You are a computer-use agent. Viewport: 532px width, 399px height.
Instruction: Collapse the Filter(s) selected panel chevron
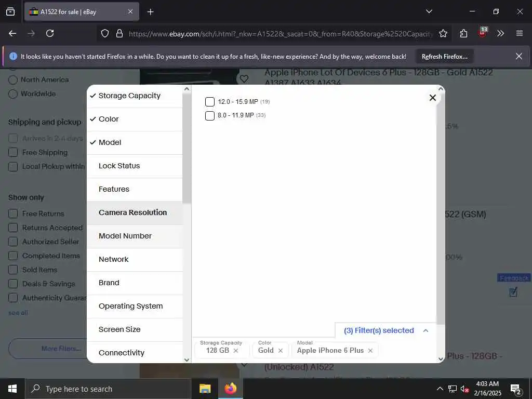(426, 330)
